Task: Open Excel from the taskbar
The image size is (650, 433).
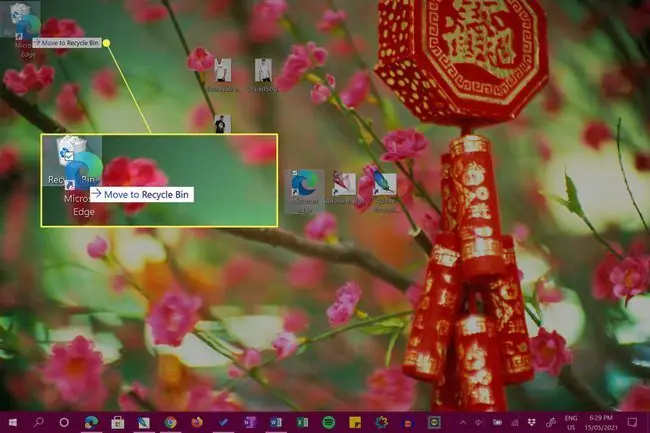Action: click(x=302, y=422)
